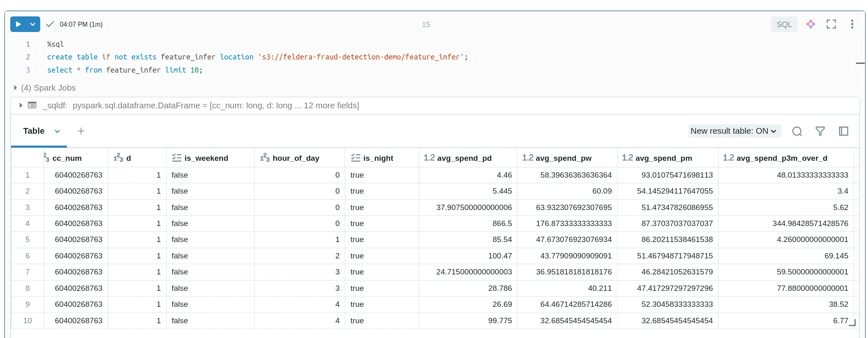The image size is (868, 338).
Task: Click the s3 location string in code
Action: 361,57
